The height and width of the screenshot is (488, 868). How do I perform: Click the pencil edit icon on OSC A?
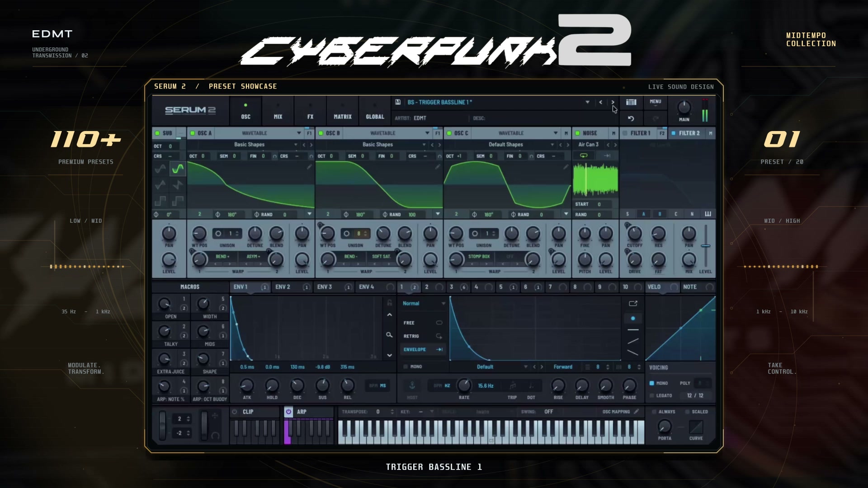tap(309, 167)
